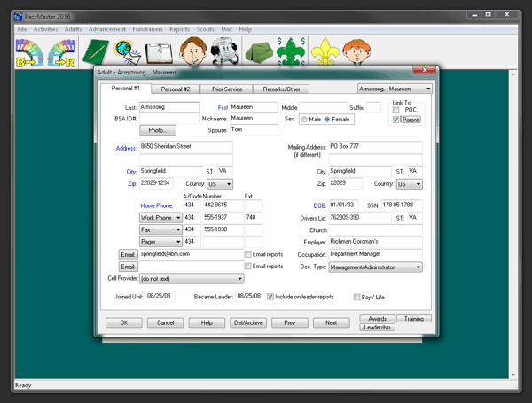Open the Awards button
532x403 pixels.
(x=378, y=319)
